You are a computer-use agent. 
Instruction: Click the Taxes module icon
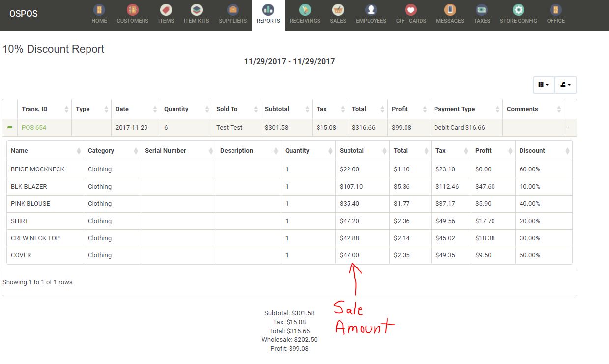[482, 11]
